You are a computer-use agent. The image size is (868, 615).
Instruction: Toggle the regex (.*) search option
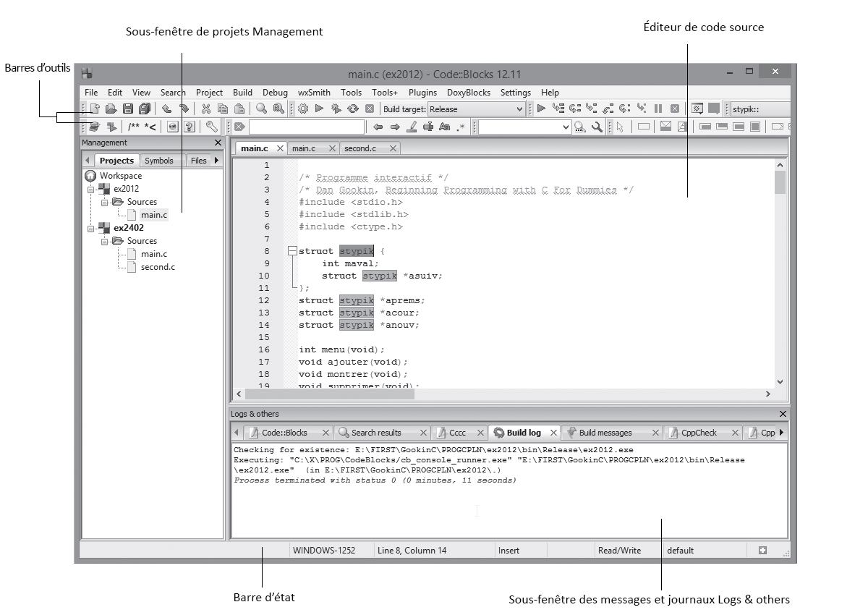tap(461, 127)
